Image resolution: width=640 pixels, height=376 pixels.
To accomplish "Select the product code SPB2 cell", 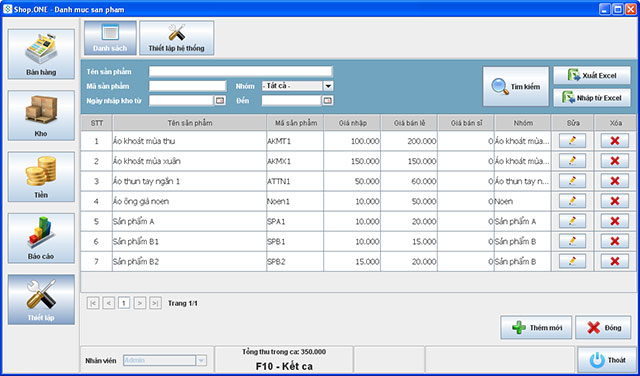I will (295, 261).
